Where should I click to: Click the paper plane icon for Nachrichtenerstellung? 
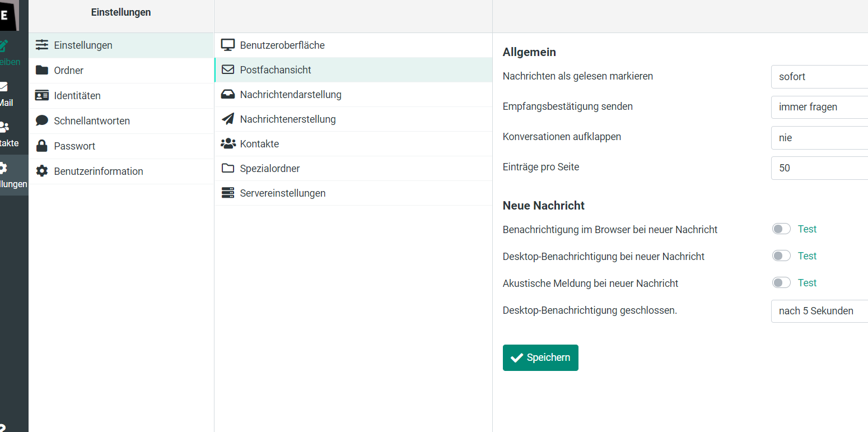228,119
